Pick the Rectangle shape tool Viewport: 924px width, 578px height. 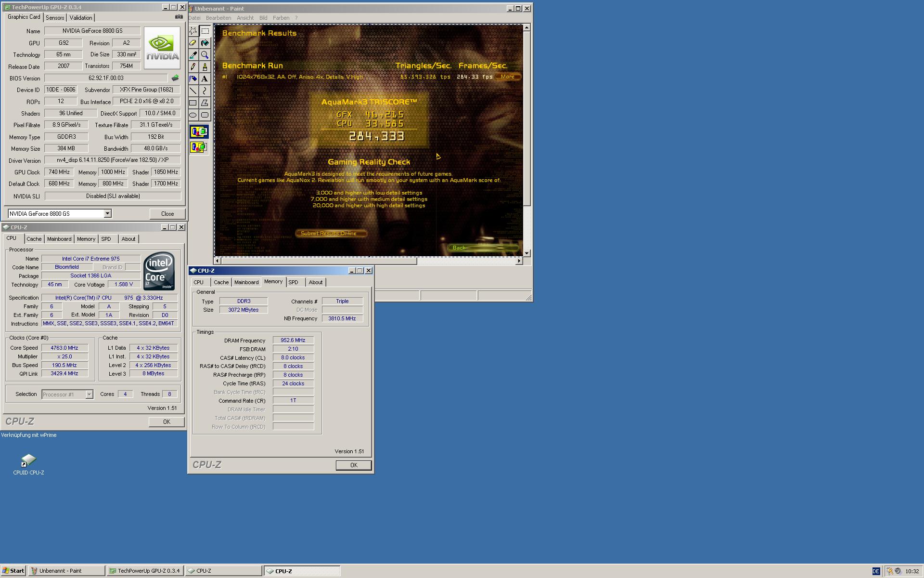point(193,103)
